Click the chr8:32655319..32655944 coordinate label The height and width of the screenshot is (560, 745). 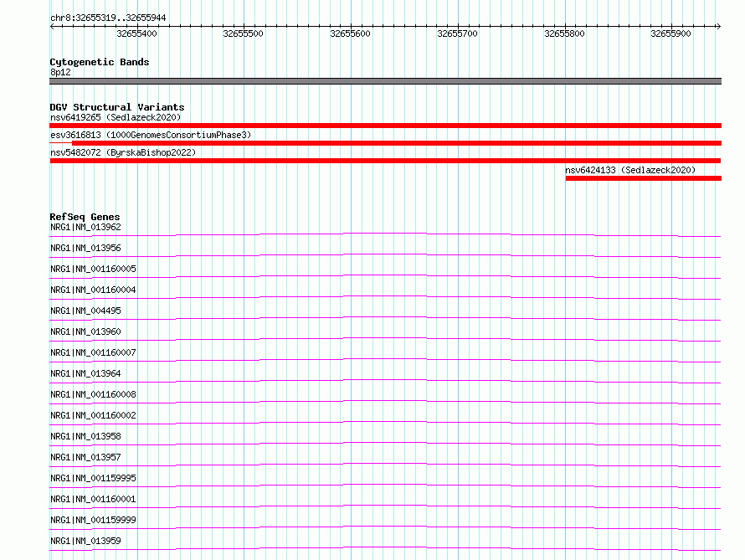(x=108, y=18)
